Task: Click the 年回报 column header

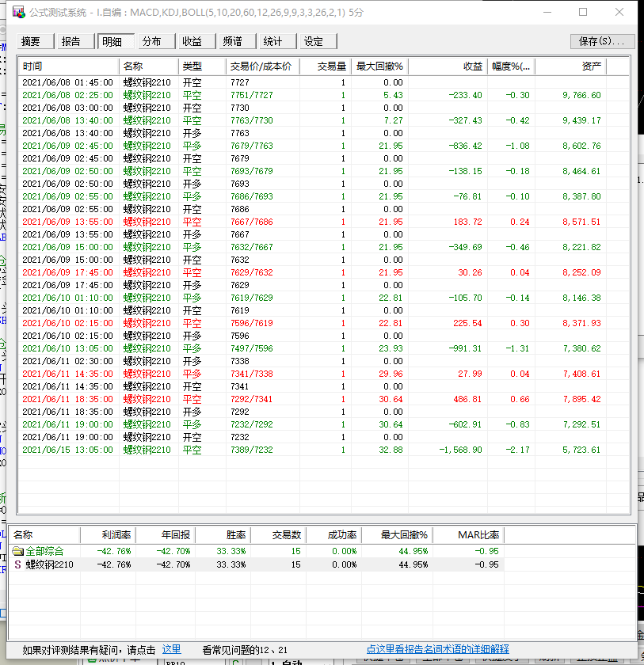Action: point(166,535)
